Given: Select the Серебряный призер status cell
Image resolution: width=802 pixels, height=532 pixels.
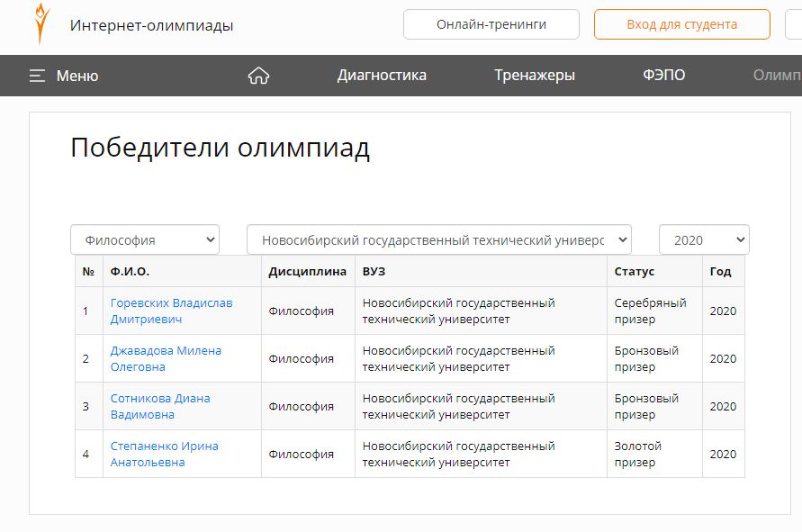Looking at the screenshot, I should [x=654, y=311].
